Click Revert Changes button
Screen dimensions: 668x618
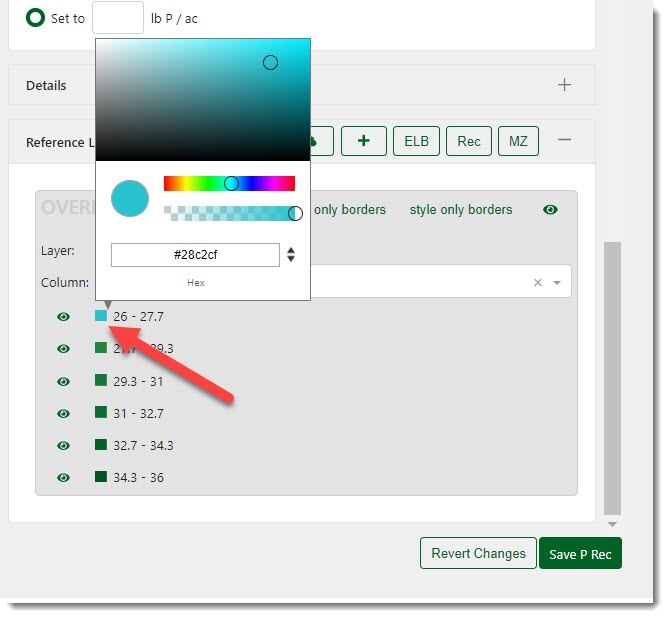478,553
